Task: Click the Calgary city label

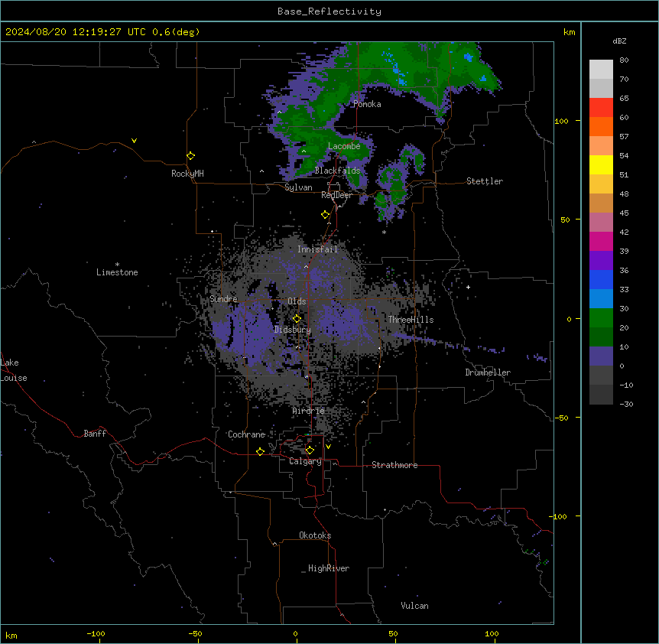Action: coord(305,461)
